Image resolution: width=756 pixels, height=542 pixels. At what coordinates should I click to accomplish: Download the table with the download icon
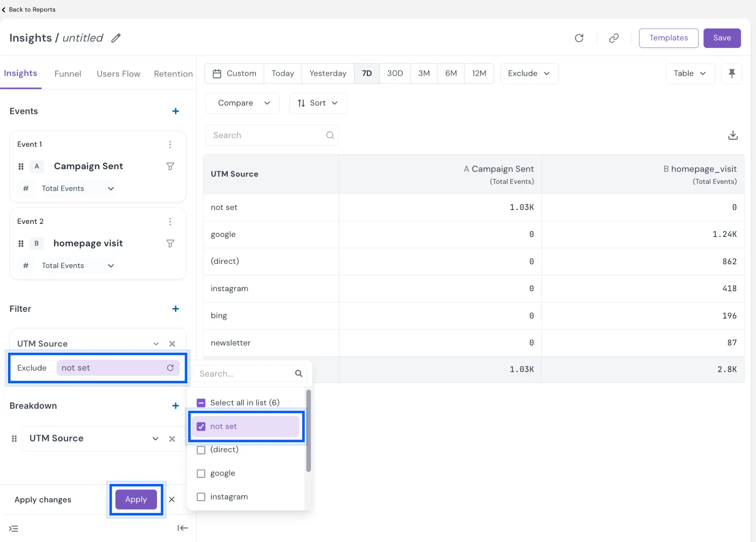coord(733,135)
